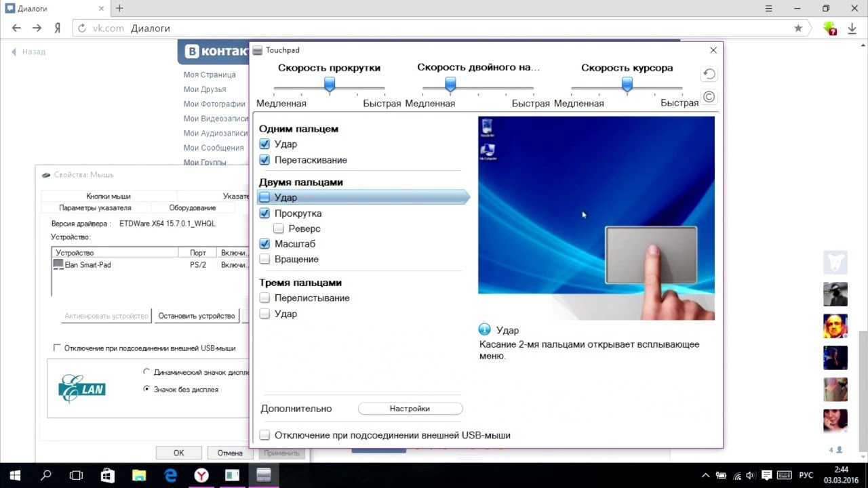Image resolution: width=868 pixels, height=488 pixels.
Task: Click the Yandex home icon in toolbar
Action: 58,28
